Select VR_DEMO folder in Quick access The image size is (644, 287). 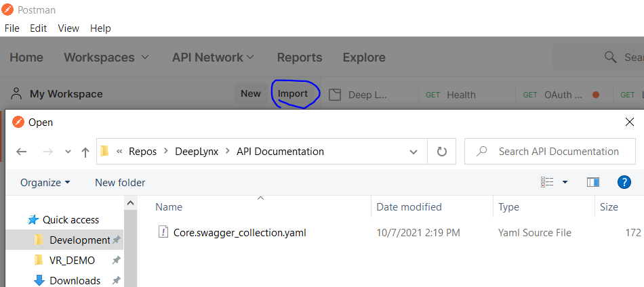(x=72, y=261)
